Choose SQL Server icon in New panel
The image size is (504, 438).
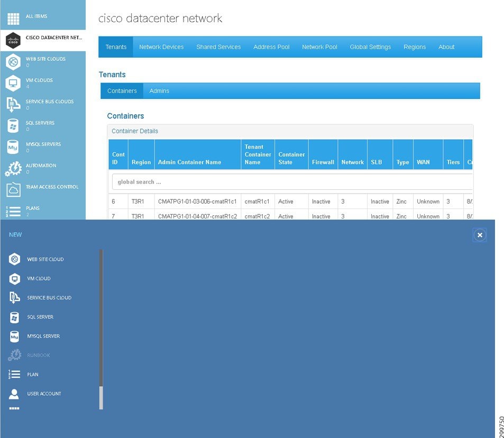pyautogui.click(x=14, y=317)
